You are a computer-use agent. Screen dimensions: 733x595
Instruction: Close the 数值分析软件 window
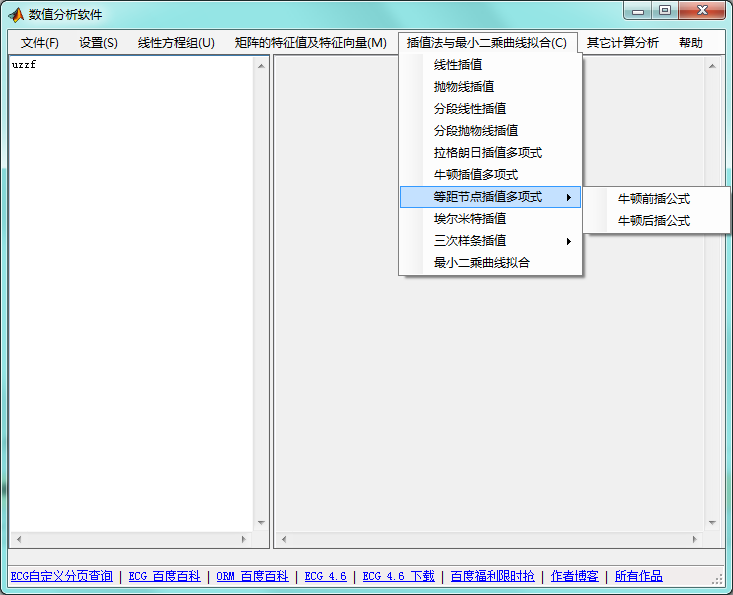coord(702,11)
